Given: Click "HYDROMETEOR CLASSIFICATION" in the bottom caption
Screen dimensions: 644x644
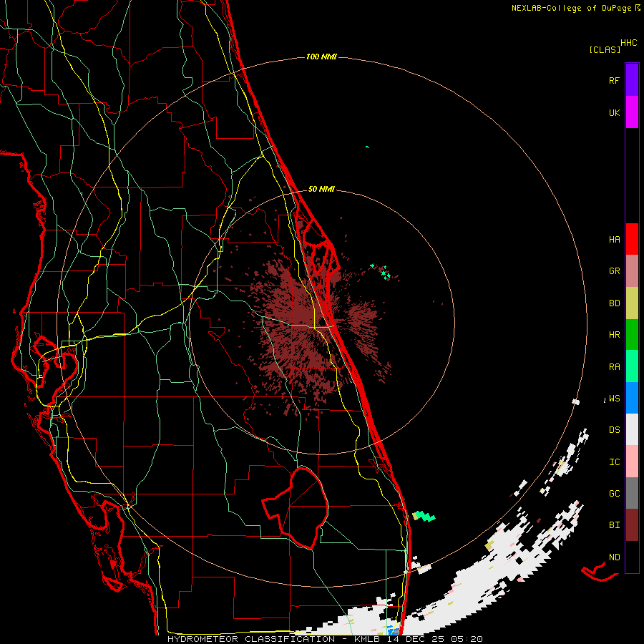Looking at the screenshot, I should [x=251, y=639].
